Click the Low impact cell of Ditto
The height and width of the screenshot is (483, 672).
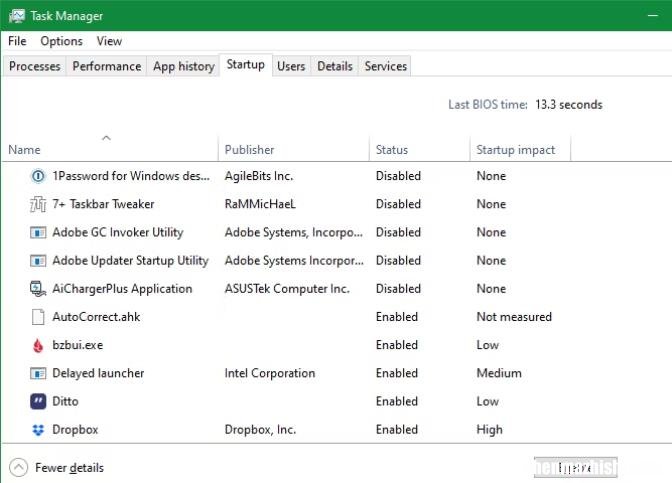point(488,402)
